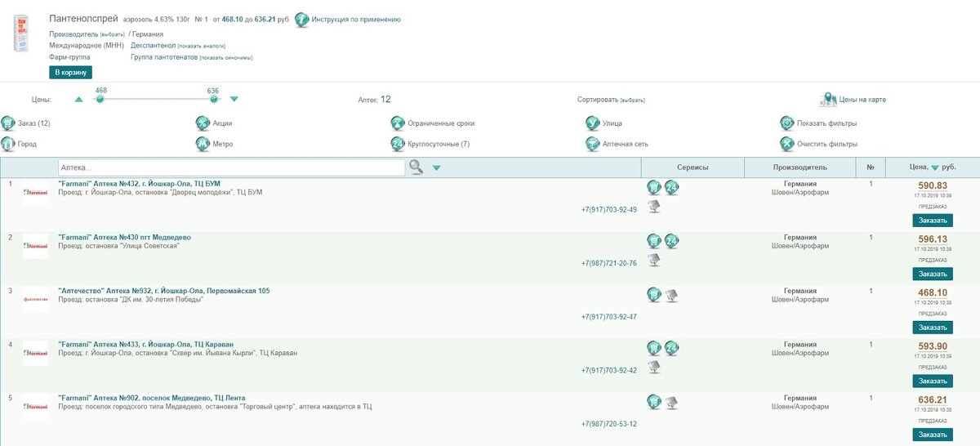This screenshot has width=980, height=446.
Task: Click the Ограниченные сроки filter icon
Action: [x=398, y=123]
